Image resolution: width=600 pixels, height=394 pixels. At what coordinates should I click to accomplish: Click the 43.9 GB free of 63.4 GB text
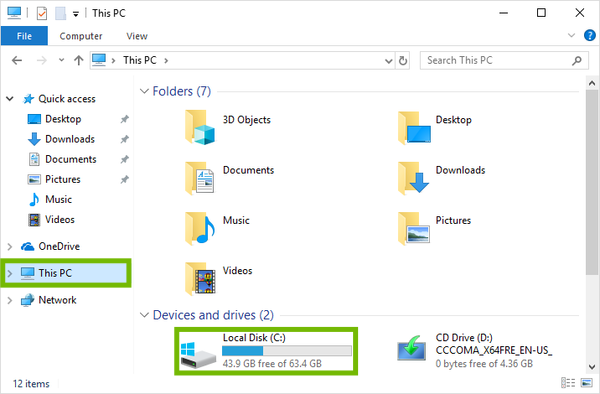click(272, 363)
